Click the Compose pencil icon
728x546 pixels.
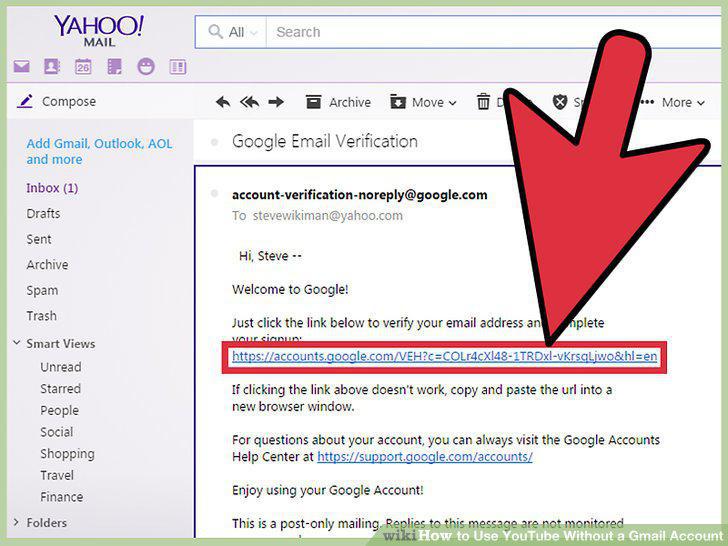25,101
